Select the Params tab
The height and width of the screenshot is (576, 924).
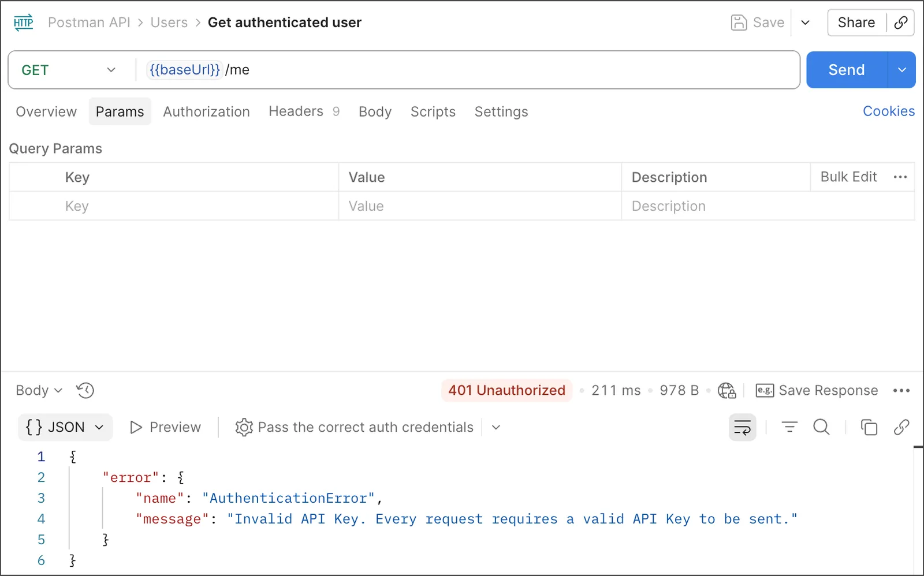pos(120,112)
